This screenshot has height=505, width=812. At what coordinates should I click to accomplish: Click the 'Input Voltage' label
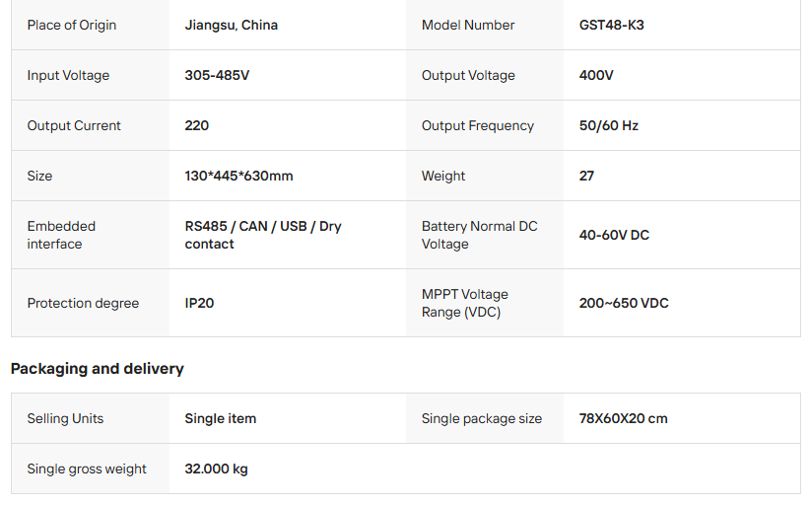(68, 75)
